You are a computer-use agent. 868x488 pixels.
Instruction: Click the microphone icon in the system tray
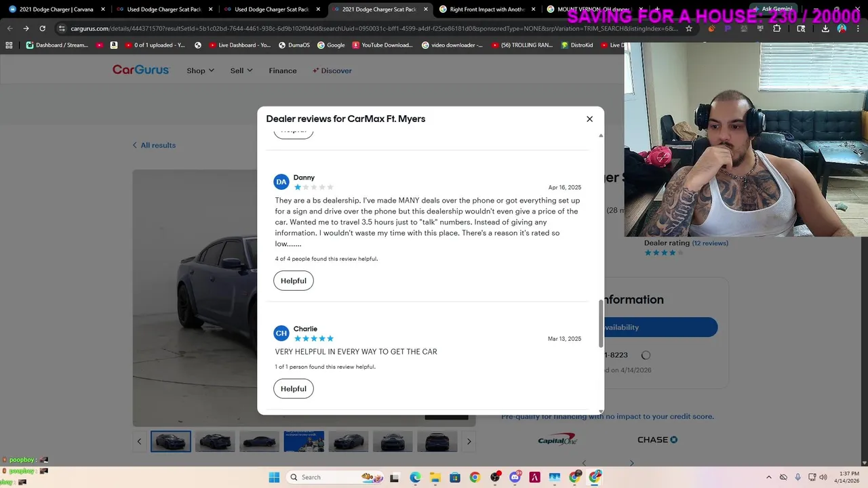(797, 477)
